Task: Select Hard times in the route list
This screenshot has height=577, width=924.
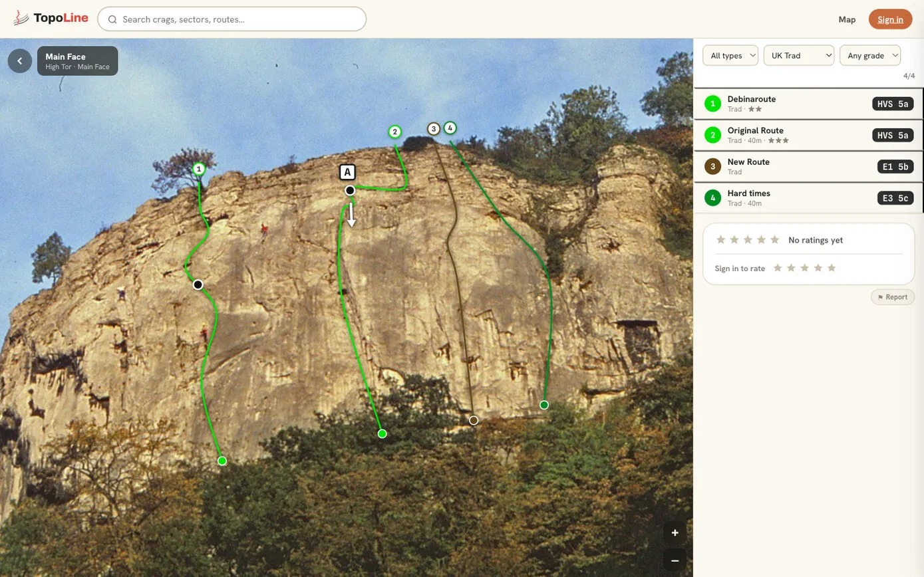Action: coord(808,197)
